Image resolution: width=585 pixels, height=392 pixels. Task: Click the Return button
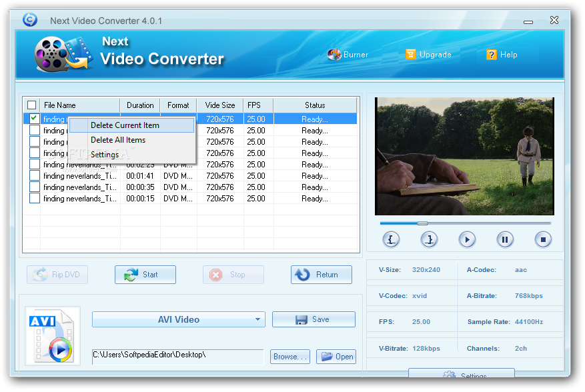click(x=322, y=275)
